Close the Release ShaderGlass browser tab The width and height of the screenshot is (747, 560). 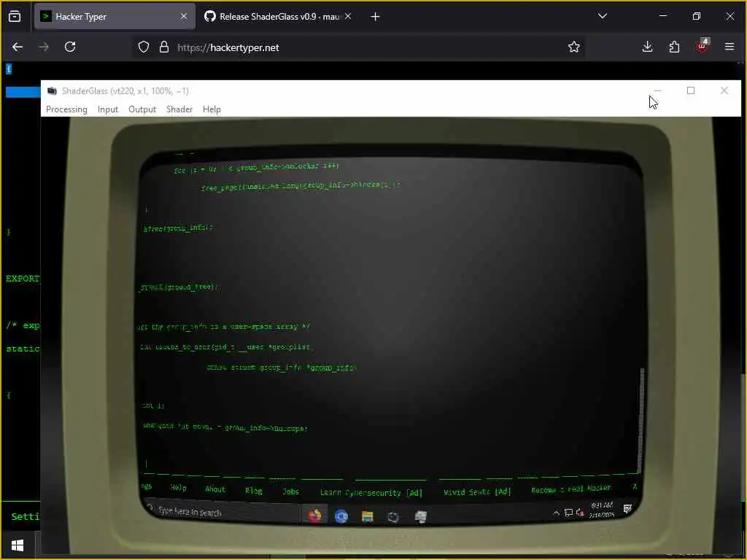(x=348, y=17)
